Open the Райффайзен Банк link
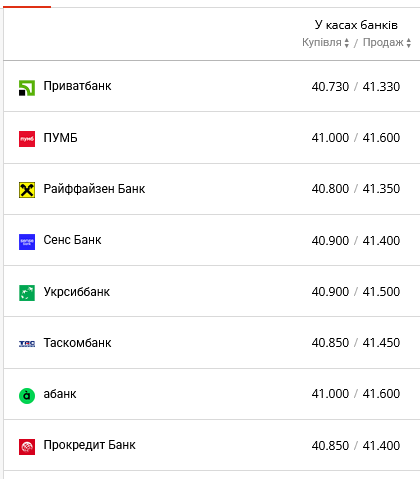Screen dimensions: 420x479 click(x=94, y=189)
